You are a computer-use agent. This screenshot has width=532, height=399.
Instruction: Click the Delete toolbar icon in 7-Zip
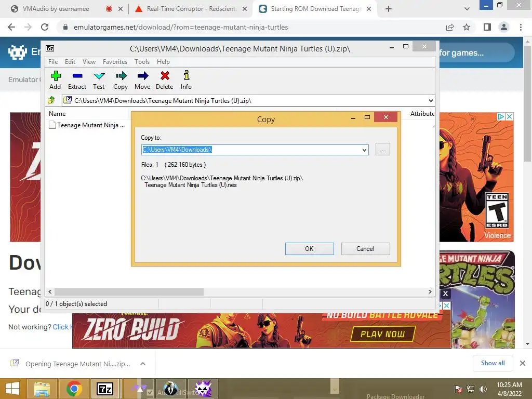coord(165,80)
